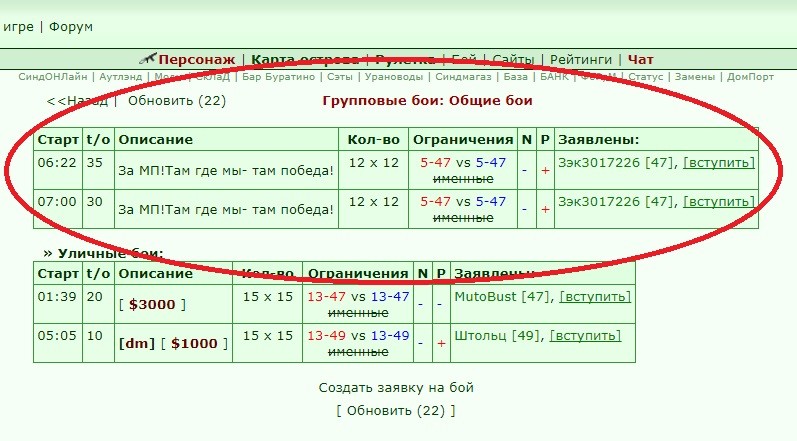Screen dimensions: 797x441
Task: Click 15 x 15 in the 05:05 row
Action: 268,336
